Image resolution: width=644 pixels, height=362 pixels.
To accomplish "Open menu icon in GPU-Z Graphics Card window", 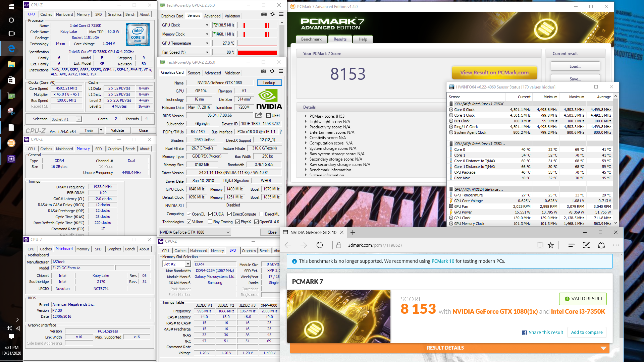I will click(x=281, y=71).
